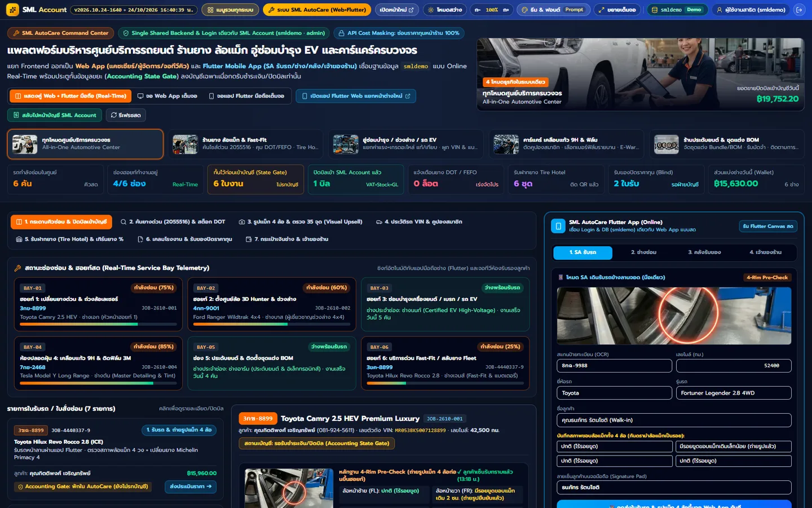Open the all-menus grid button in top bar
The image size is (812, 508).
click(x=230, y=10)
